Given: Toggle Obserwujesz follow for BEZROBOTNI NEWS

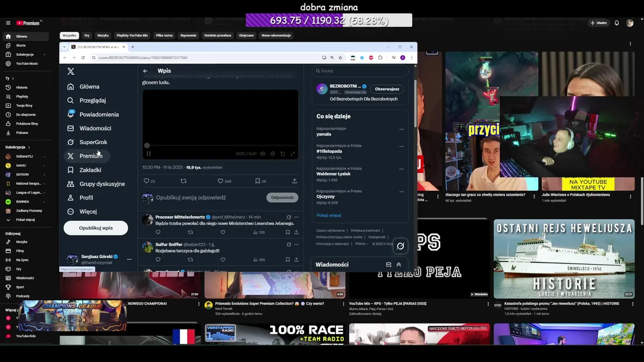Looking at the screenshot, I should pos(387,89).
